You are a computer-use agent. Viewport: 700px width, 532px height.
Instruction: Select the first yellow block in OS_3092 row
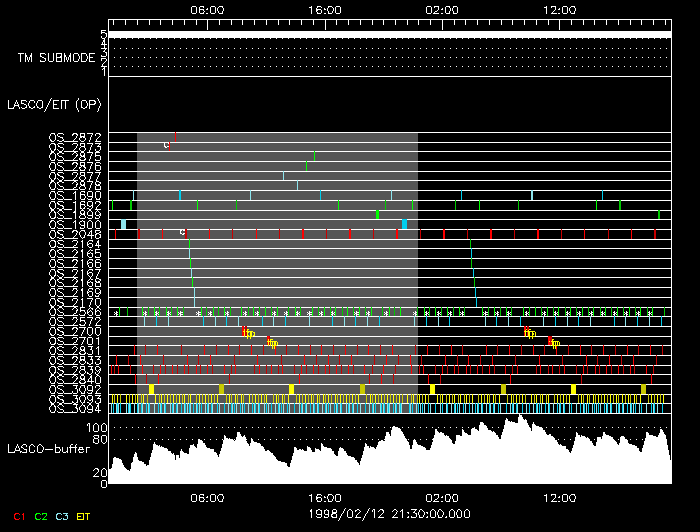coord(151,388)
